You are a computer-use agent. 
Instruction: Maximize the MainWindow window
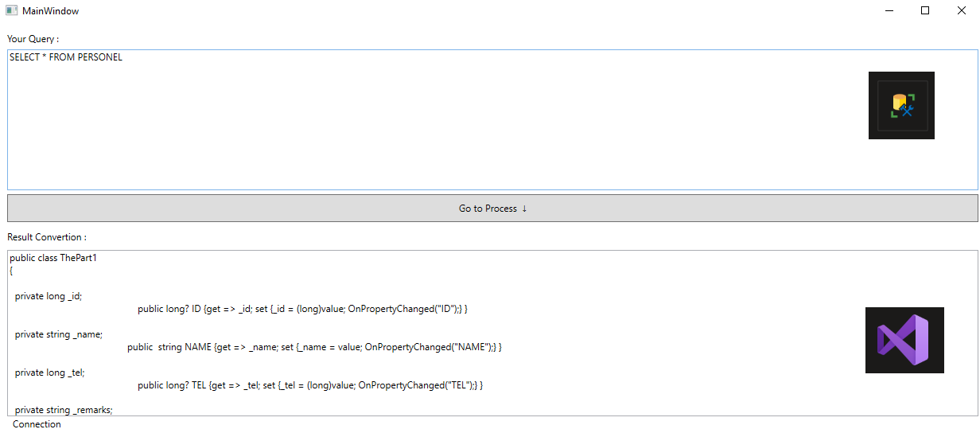(925, 11)
